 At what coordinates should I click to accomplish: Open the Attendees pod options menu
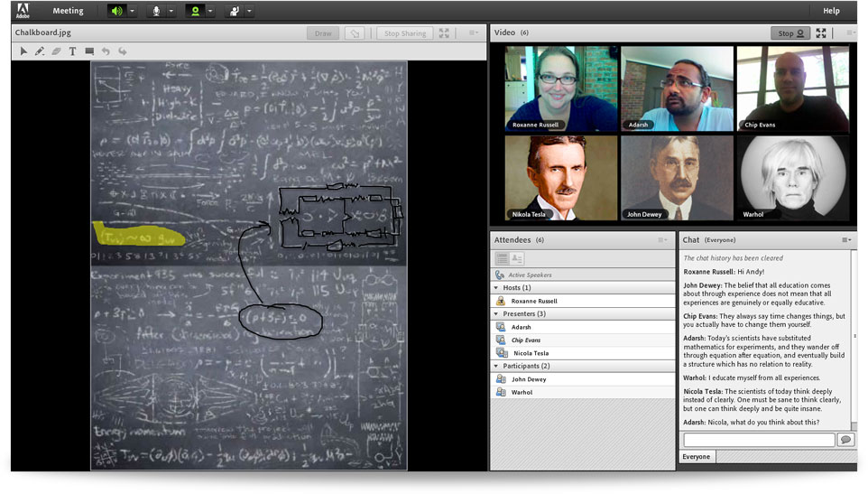[662, 240]
